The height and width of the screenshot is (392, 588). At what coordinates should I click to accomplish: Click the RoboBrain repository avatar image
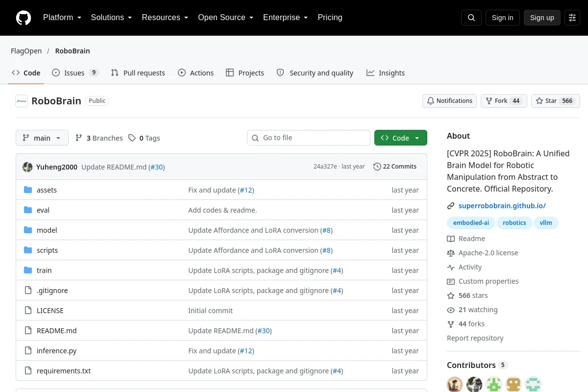click(x=22, y=101)
